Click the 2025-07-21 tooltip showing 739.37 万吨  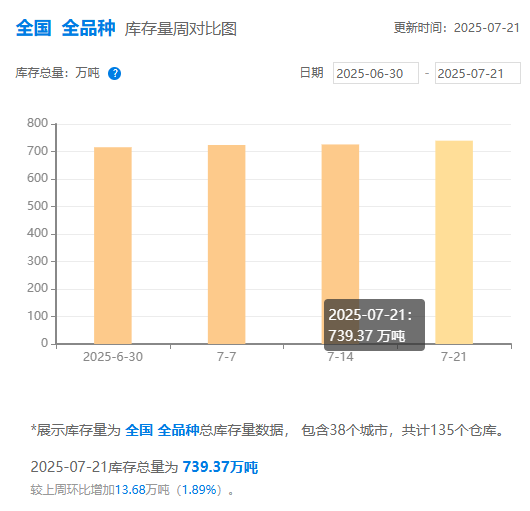click(x=374, y=325)
